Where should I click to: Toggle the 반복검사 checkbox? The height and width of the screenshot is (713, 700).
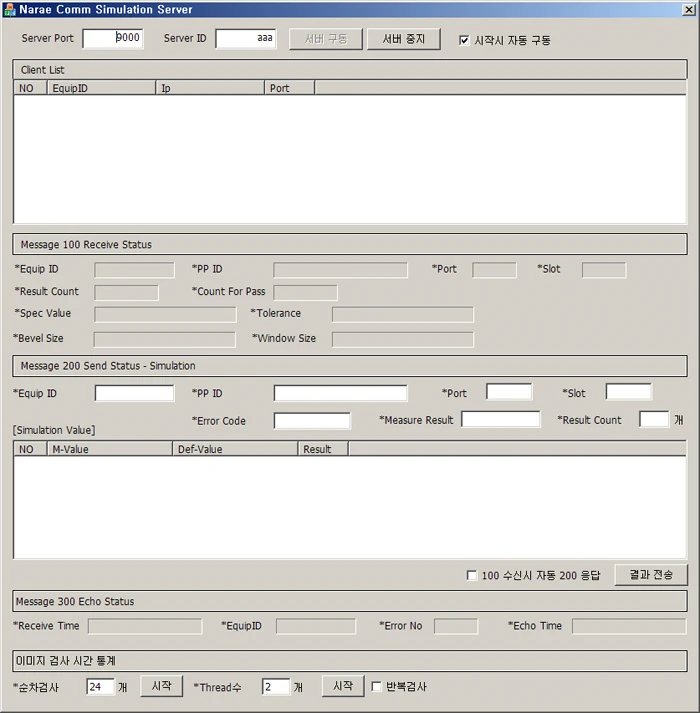coord(376,687)
